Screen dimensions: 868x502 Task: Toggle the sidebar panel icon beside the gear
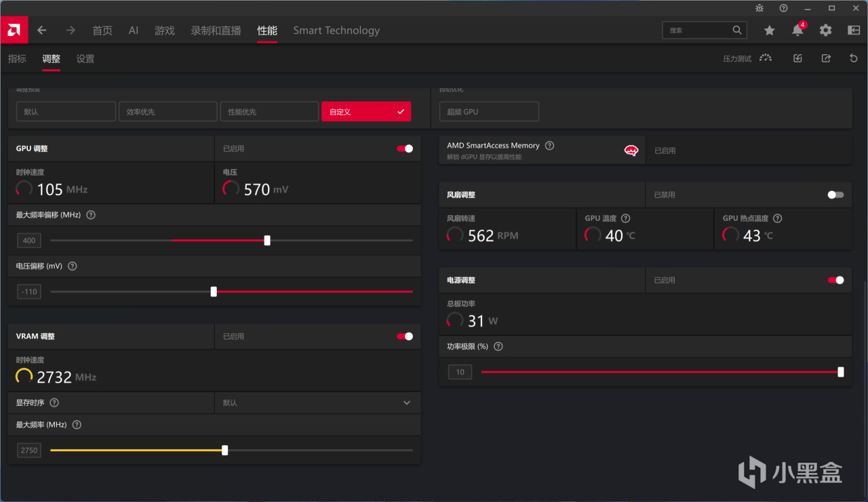[x=854, y=30]
